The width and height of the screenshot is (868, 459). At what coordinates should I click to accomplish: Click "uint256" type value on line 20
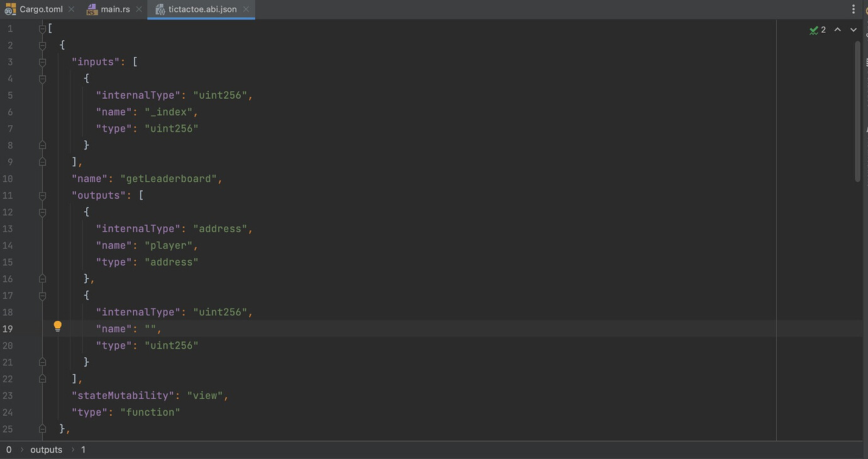click(x=172, y=345)
